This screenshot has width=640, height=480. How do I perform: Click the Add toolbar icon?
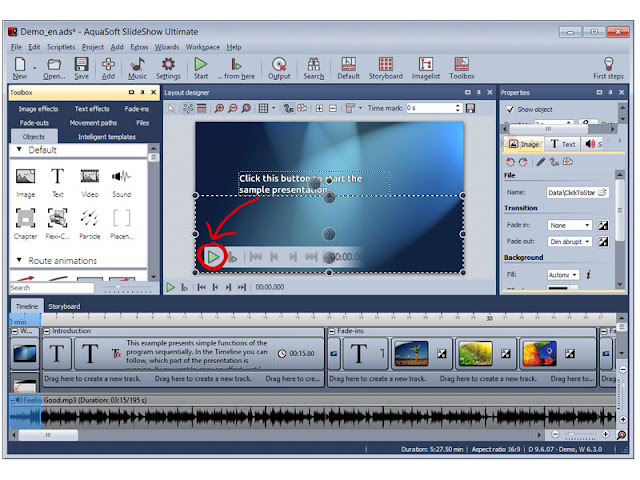[108, 68]
